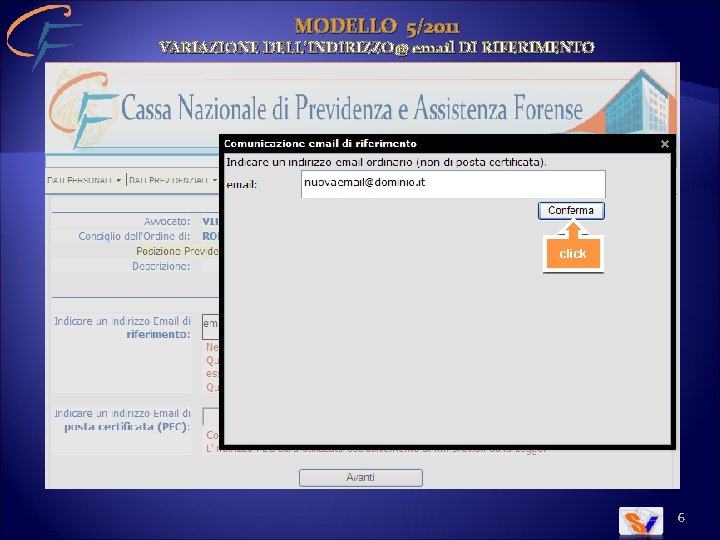Click the 'Consiglio dell'Ordine di:' label
This screenshot has height=540, width=720.
coord(134,236)
